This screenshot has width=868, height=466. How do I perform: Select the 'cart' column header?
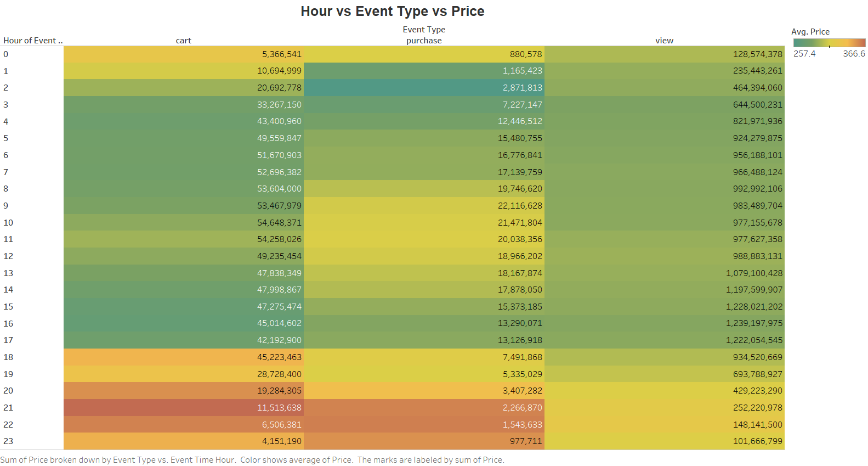[183, 41]
